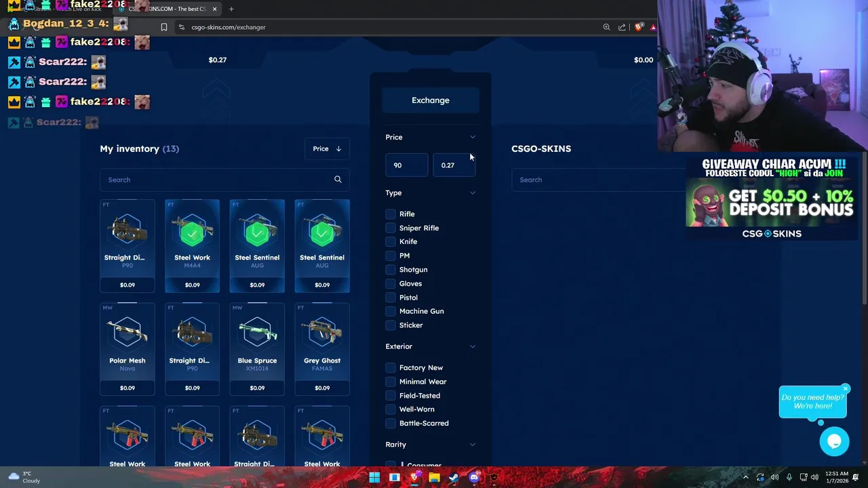Click the CSGO-SKINS search field

pyautogui.click(x=597, y=180)
